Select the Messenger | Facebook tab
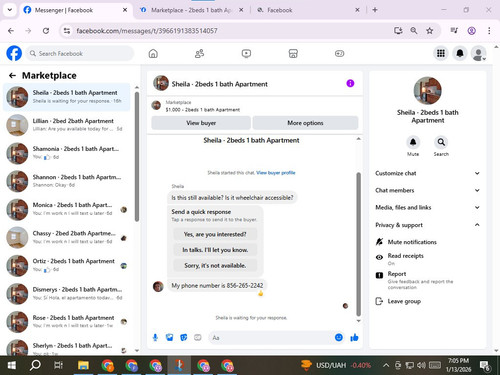The height and width of the screenshot is (375, 500). [x=75, y=10]
